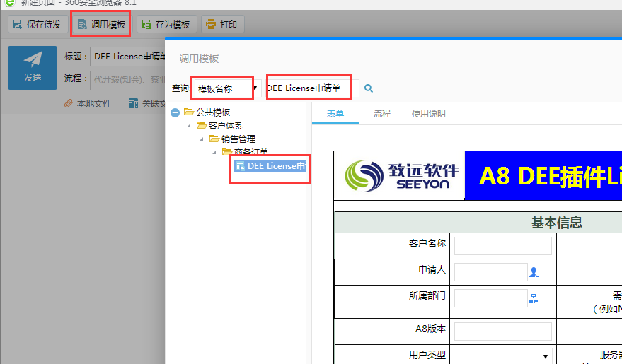Collapse the 公共模板 root node

(175, 113)
